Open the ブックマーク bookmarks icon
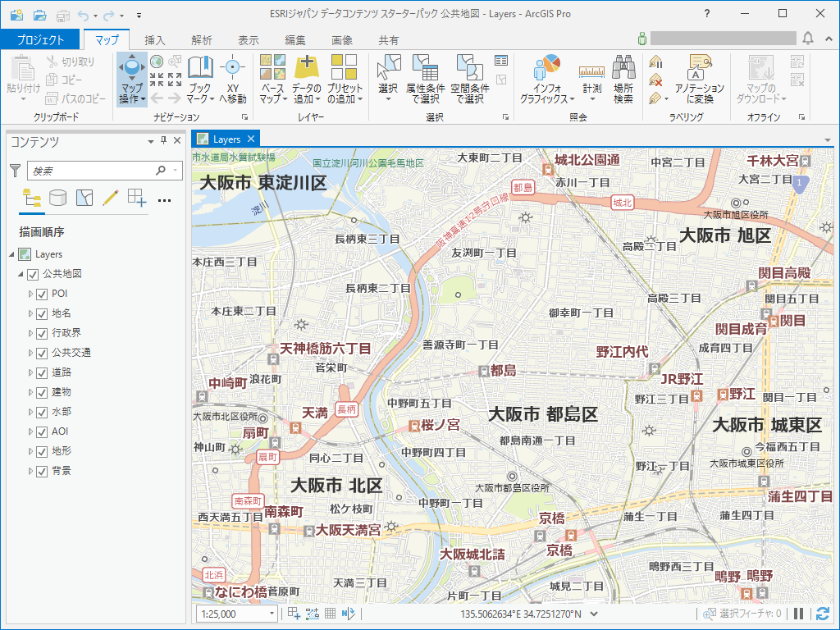 click(199, 68)
